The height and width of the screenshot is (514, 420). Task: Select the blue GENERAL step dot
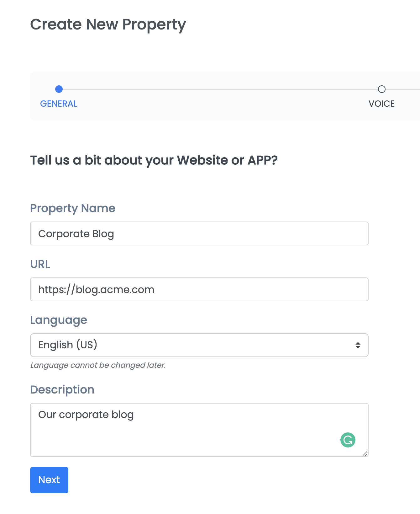pyautogui.click(x=59, y=89)
